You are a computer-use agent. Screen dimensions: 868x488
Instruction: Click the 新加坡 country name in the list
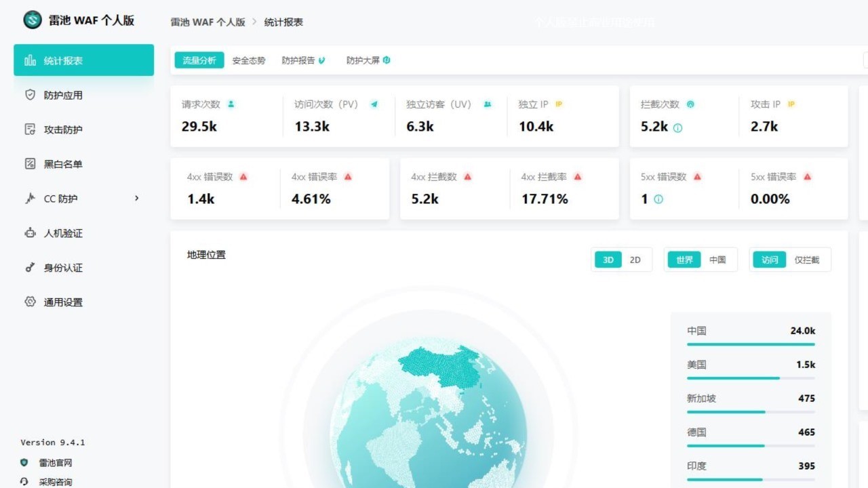pos(701,399)
